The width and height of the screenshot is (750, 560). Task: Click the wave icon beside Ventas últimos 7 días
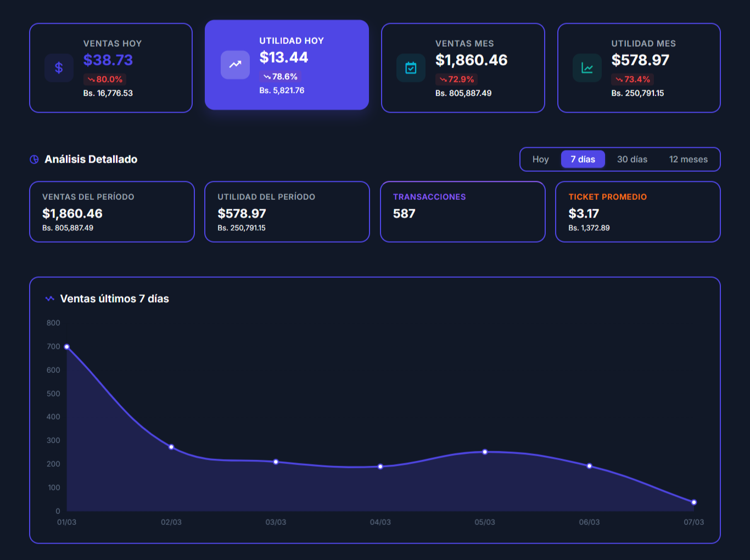[x=49, y=299]
